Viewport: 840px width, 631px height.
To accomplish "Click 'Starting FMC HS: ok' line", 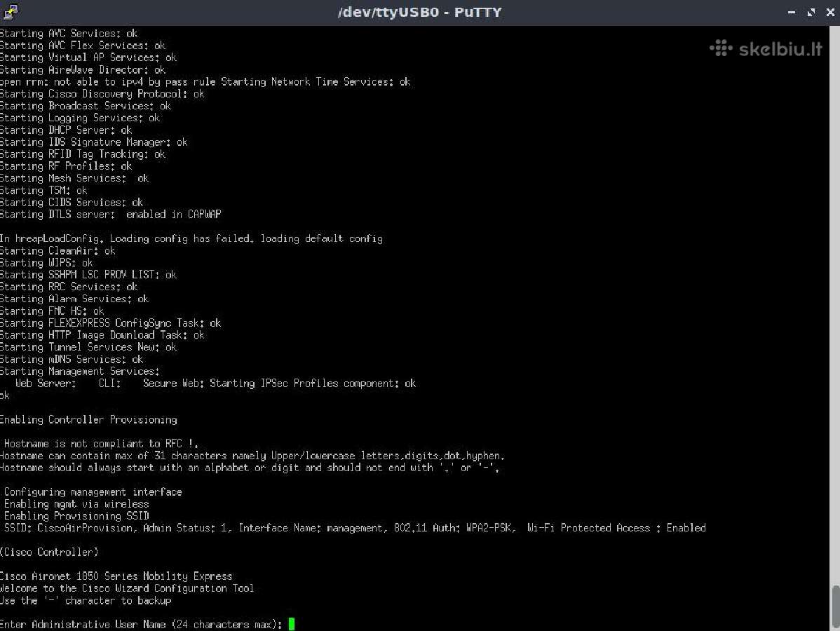I will 52,311.
